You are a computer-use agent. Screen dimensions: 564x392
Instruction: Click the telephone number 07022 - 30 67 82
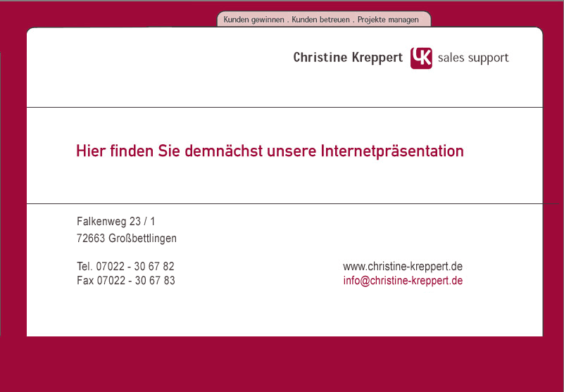tap(135, 267)
